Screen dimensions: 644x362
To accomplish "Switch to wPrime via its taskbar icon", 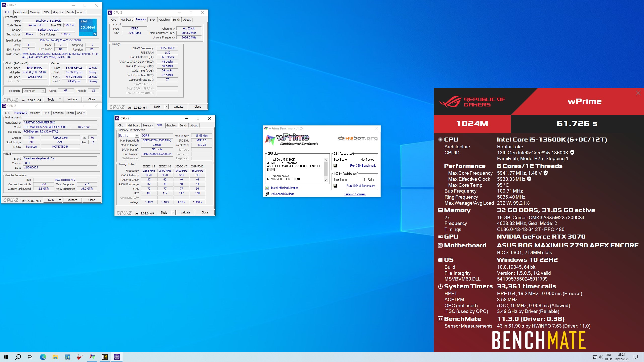I will tap(92, 357).
